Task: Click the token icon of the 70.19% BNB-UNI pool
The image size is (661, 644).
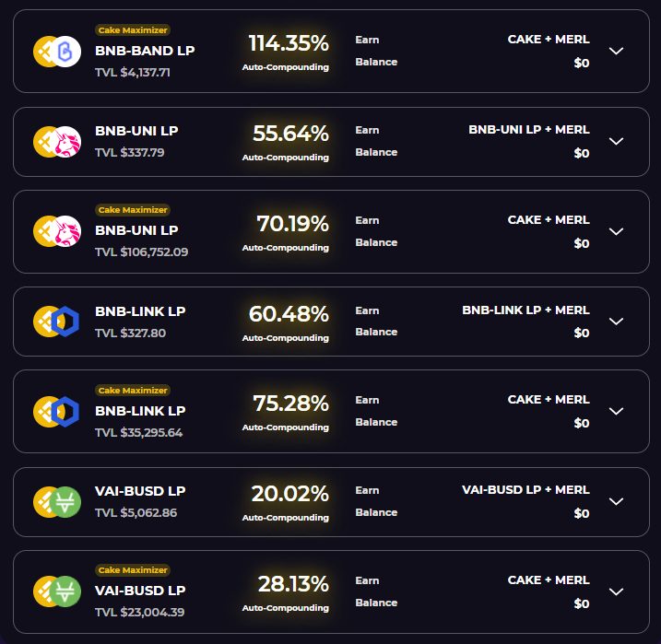Action: tap(57, 231)
